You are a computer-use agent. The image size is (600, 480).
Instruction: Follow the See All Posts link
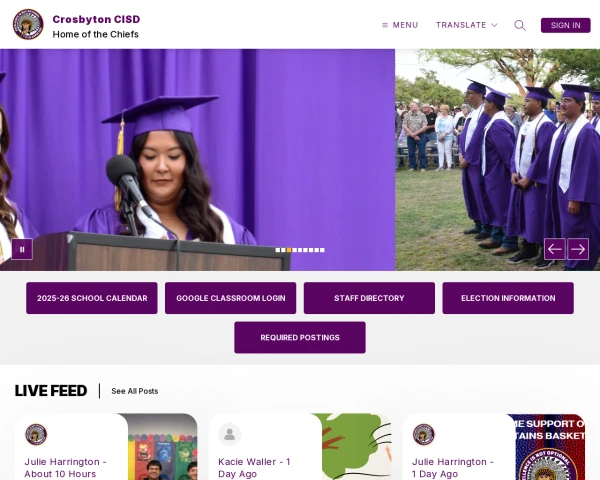pyautogui.click(x=135, y=391)
